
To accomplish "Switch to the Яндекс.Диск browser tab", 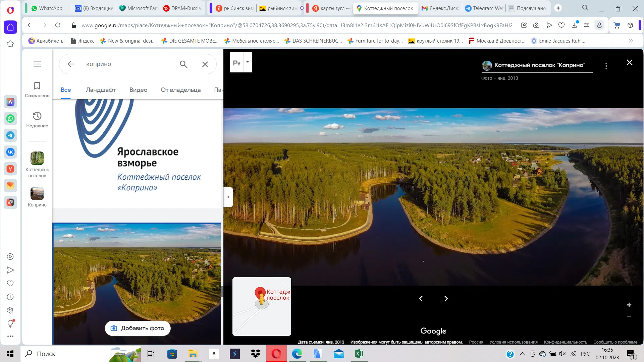I will 440,8.
